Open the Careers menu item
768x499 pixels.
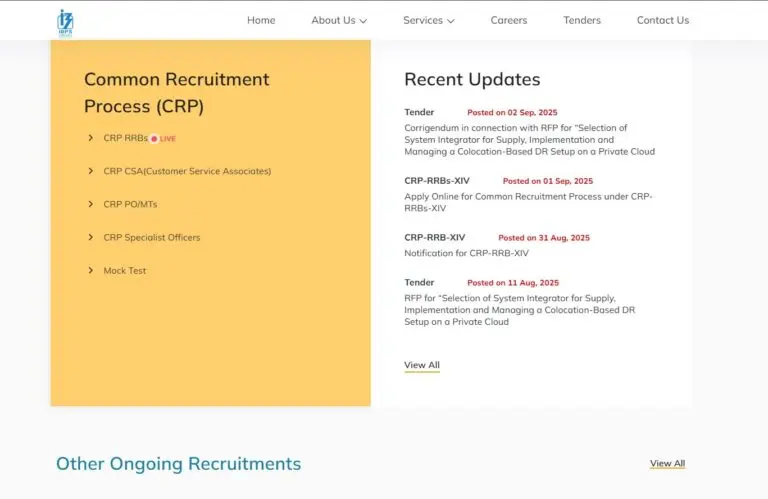(509, 20)
